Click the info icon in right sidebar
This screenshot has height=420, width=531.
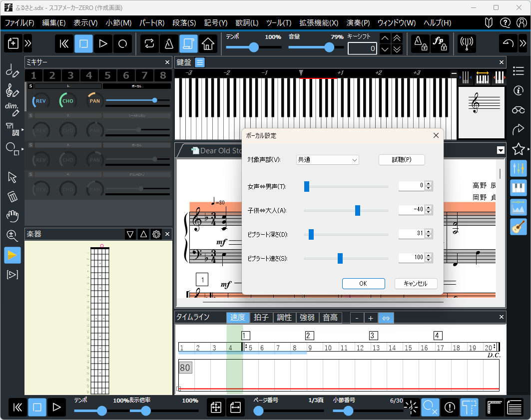tap(519, 90)
